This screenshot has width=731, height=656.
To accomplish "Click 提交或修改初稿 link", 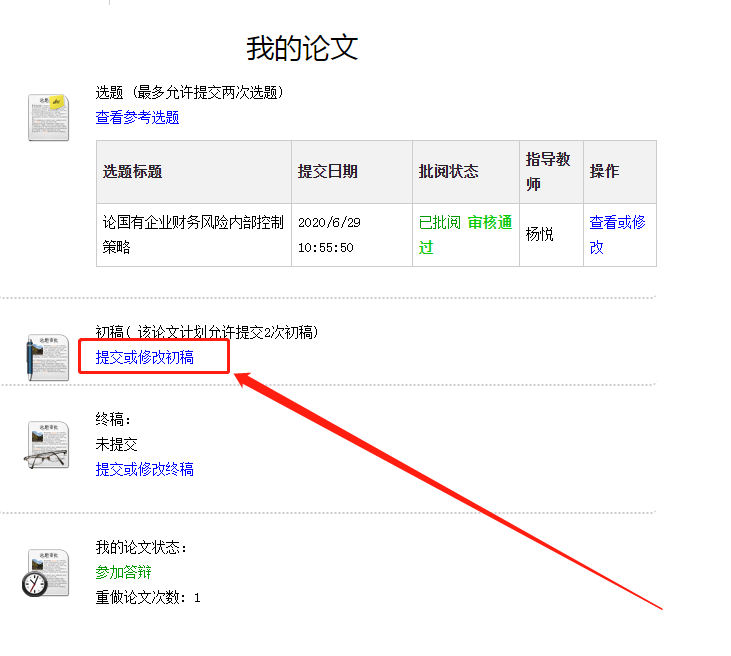I will point(145,358).
